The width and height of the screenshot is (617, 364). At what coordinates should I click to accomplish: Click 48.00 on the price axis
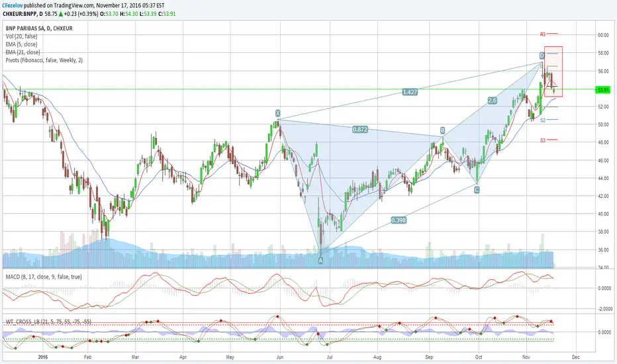click(x=603, y=142)
